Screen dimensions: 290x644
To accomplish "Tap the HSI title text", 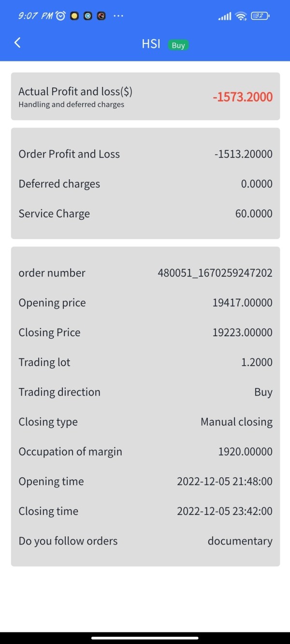I will pos(151,44).
